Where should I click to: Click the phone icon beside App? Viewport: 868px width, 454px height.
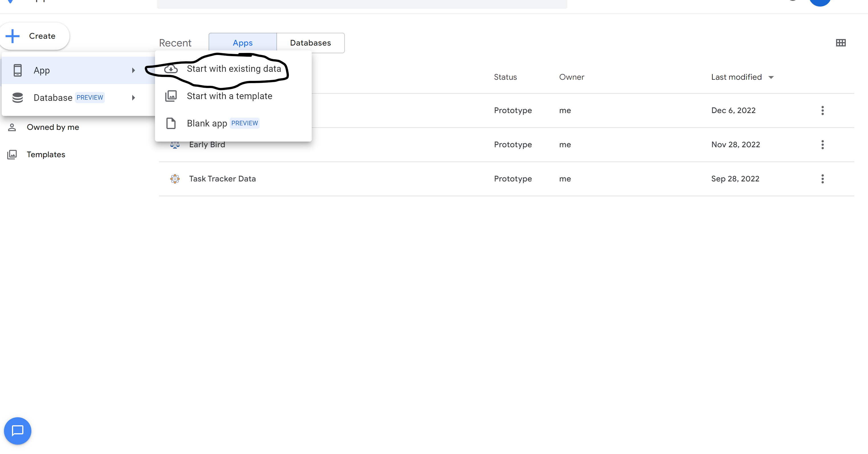tap(17, 70)
